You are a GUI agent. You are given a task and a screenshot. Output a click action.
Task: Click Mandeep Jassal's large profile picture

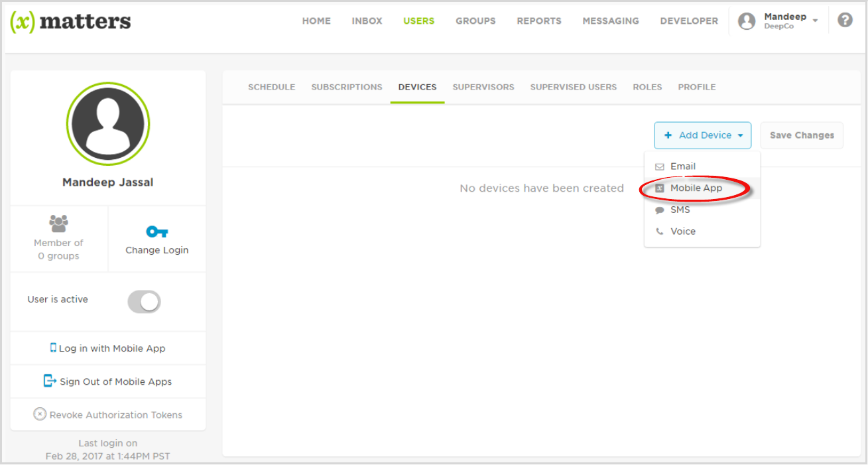pyautogui.click(x=108, y=123)
